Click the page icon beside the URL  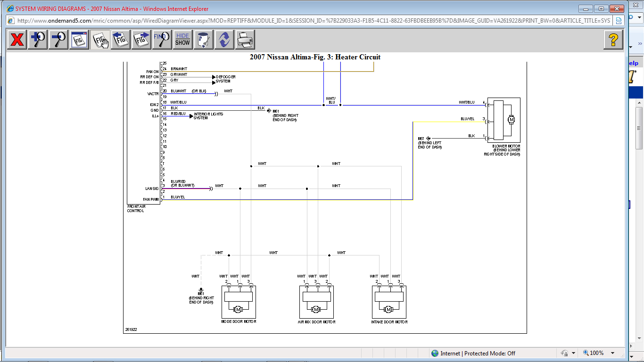point(11,20)
